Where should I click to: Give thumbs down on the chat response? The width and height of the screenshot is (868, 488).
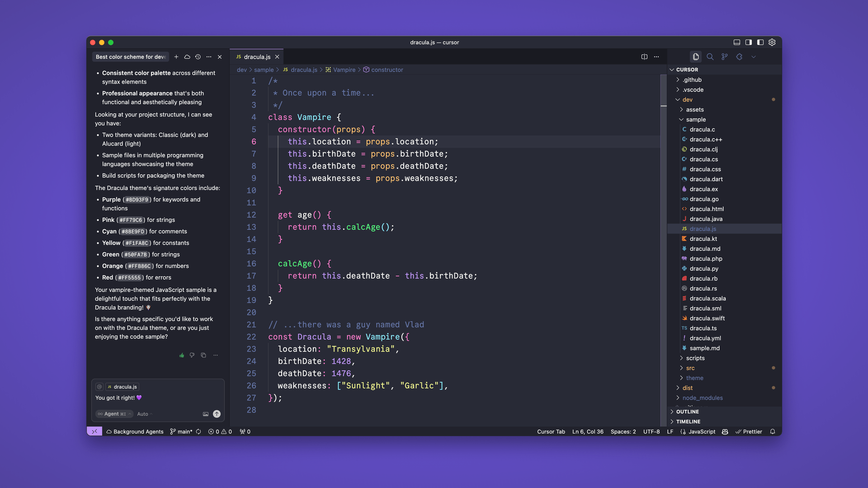click(192, 355)
